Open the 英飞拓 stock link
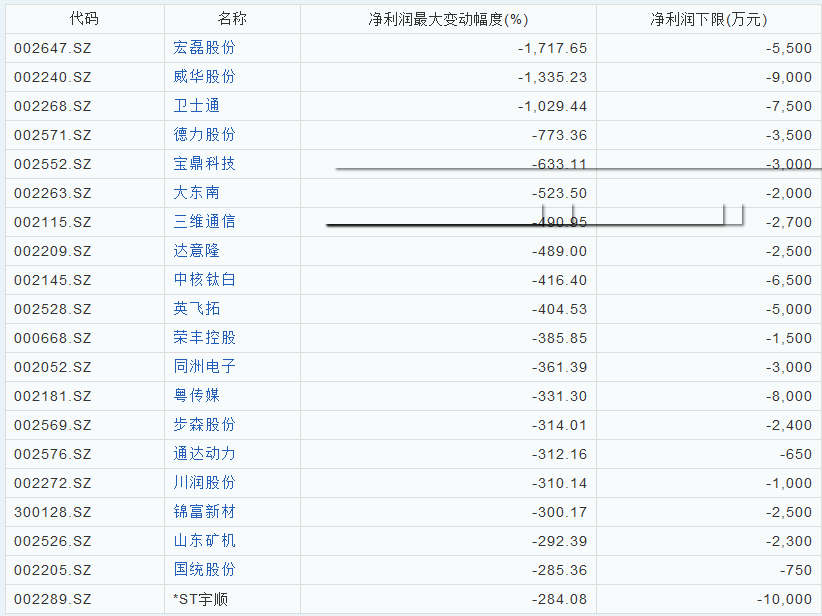The height and width of the screenshot is (616, 822). [197, 309]
